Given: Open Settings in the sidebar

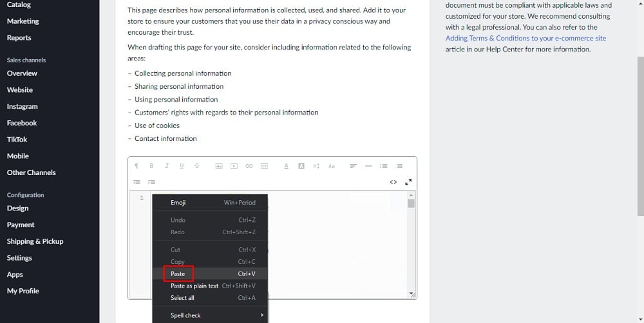Looking at the screenshot, I should click(19, 258).
